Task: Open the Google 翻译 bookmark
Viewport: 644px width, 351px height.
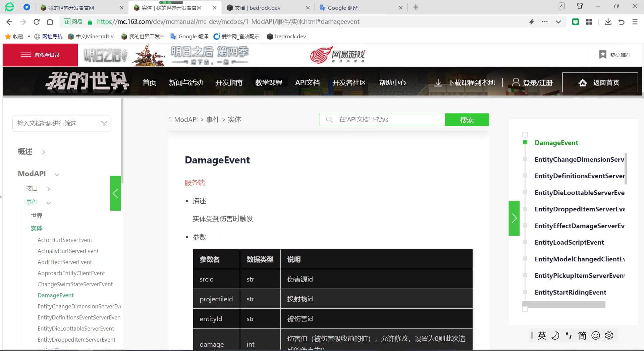Action: point(189,36)
